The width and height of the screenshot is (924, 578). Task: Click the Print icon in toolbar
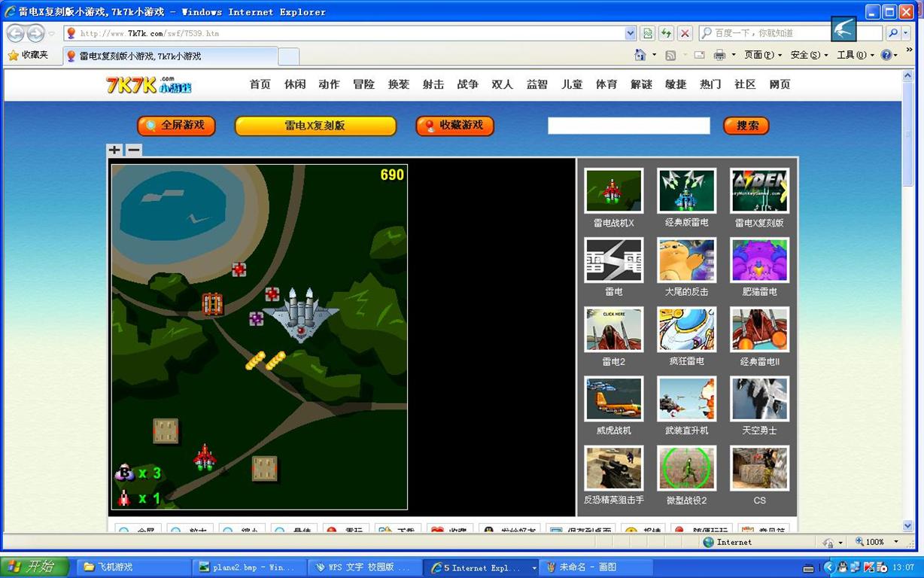[719, 55]
